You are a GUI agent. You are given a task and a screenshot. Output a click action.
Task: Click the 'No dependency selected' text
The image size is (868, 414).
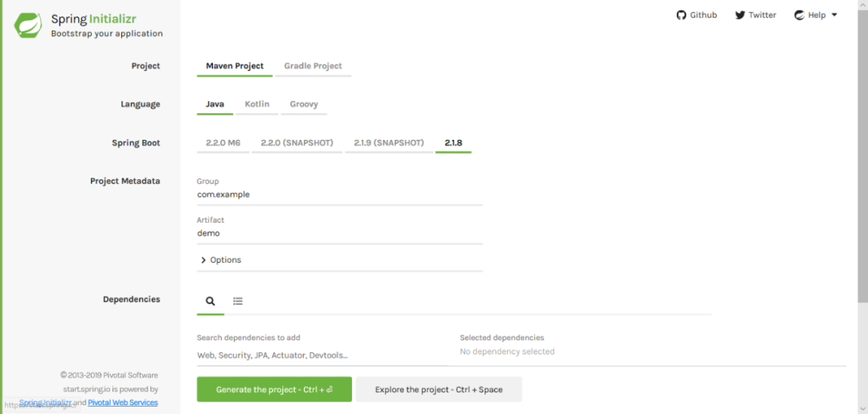coord(507,351)
